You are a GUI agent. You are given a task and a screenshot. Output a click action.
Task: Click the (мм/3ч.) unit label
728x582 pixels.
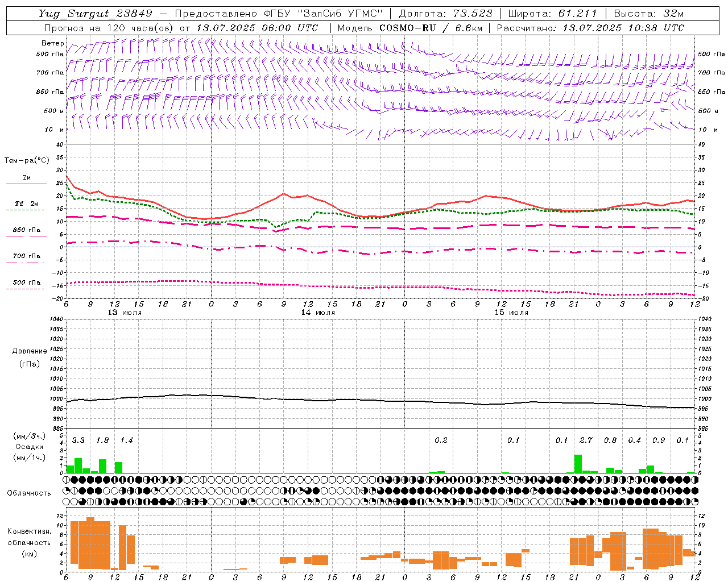(x=30, y=436)
